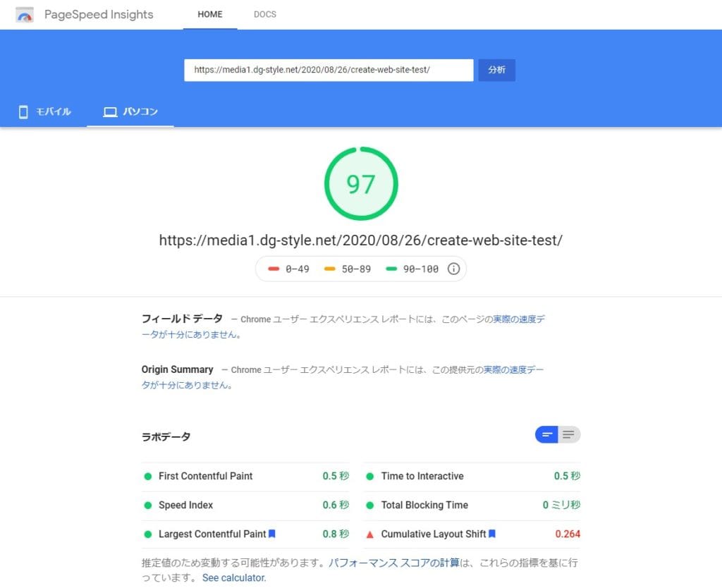Open the HOME tab
This screenshot has width=722, height=588.
[210, 15]
